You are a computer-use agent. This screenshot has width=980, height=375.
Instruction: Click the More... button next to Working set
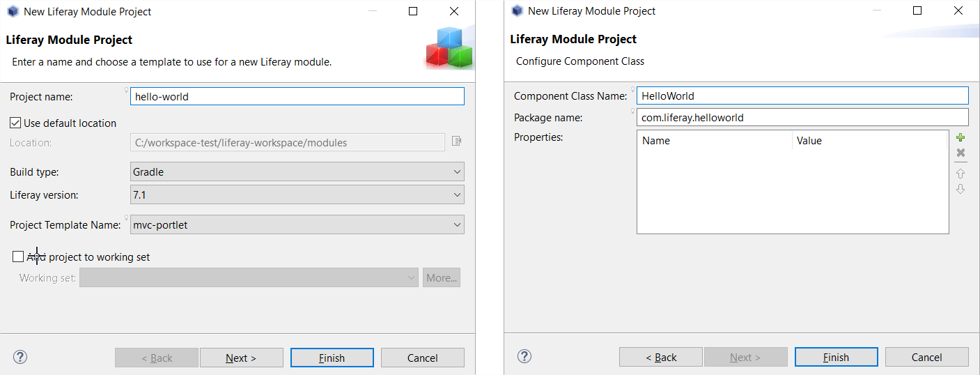click(442, 277)
